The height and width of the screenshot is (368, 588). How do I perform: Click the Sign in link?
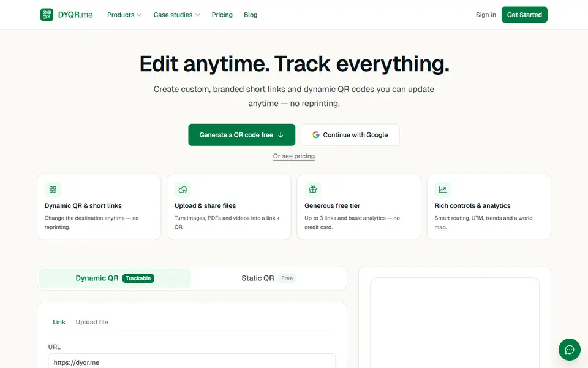pyautogui.click(x=486, y=15)
